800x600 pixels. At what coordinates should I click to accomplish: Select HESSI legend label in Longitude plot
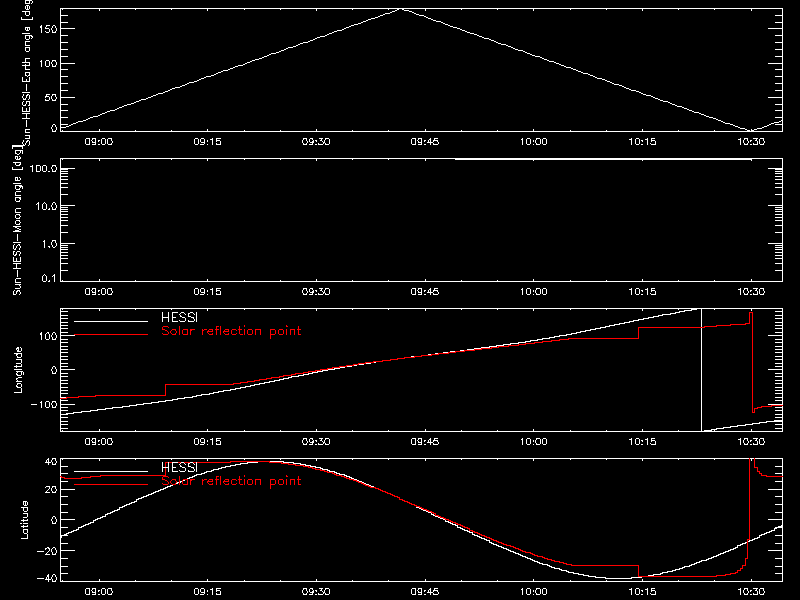pos(179,317)
